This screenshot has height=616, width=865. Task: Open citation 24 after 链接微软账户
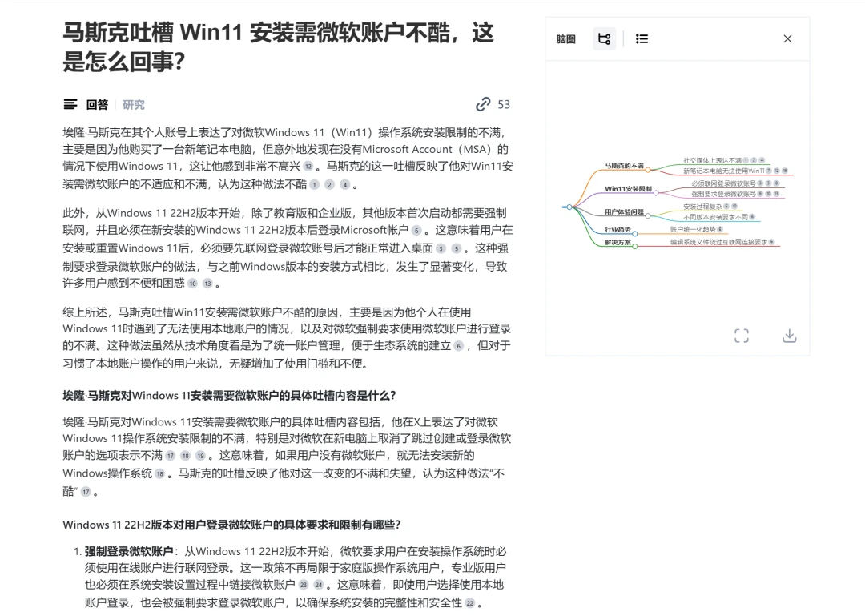pyautogui.click(x=318, y=585)
